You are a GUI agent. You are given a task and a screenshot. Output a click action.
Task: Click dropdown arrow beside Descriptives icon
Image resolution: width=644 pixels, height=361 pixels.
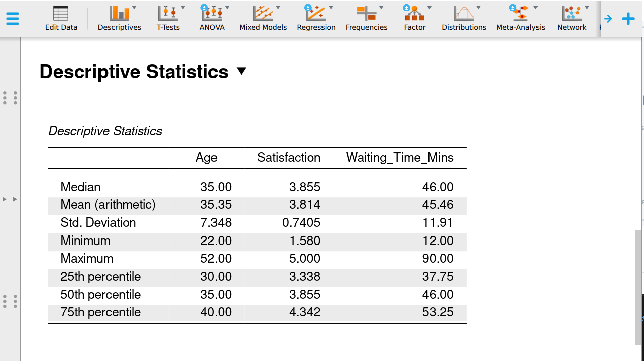point(134,8)
